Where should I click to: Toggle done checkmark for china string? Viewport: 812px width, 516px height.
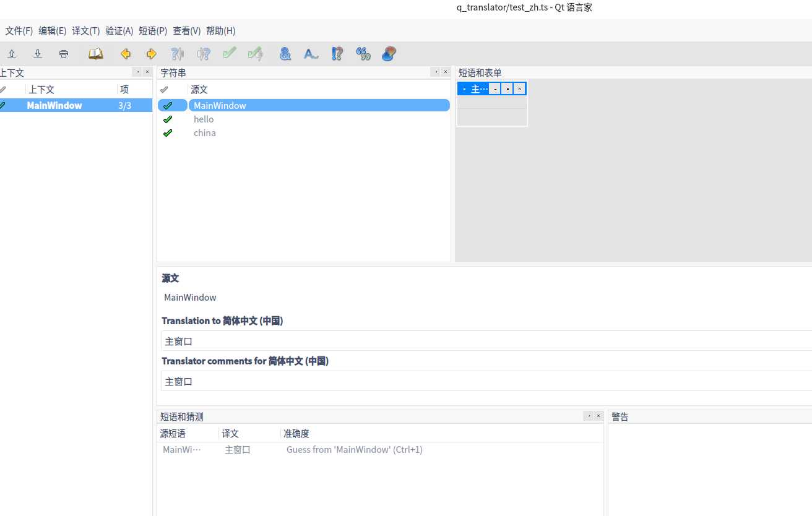point(168,132)
